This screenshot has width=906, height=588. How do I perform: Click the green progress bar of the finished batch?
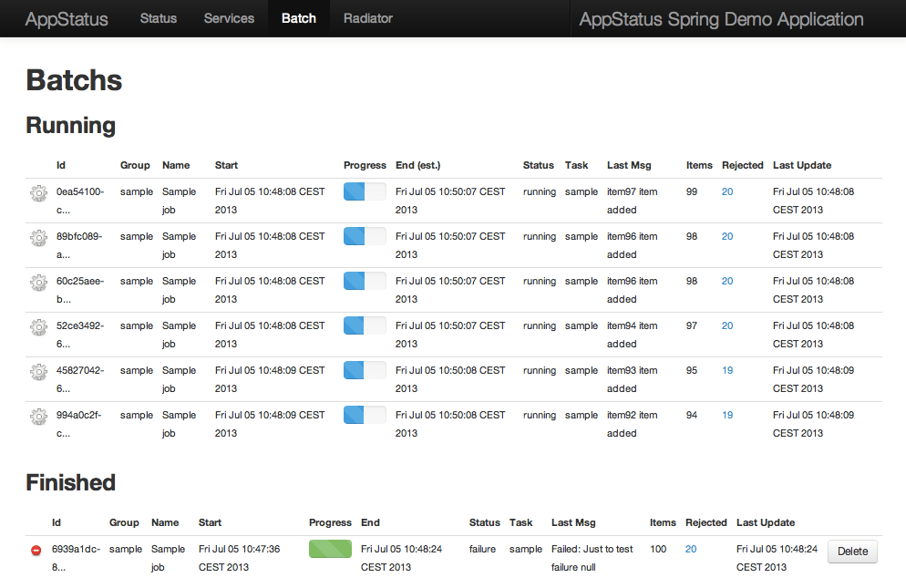(x=329, y=549)
